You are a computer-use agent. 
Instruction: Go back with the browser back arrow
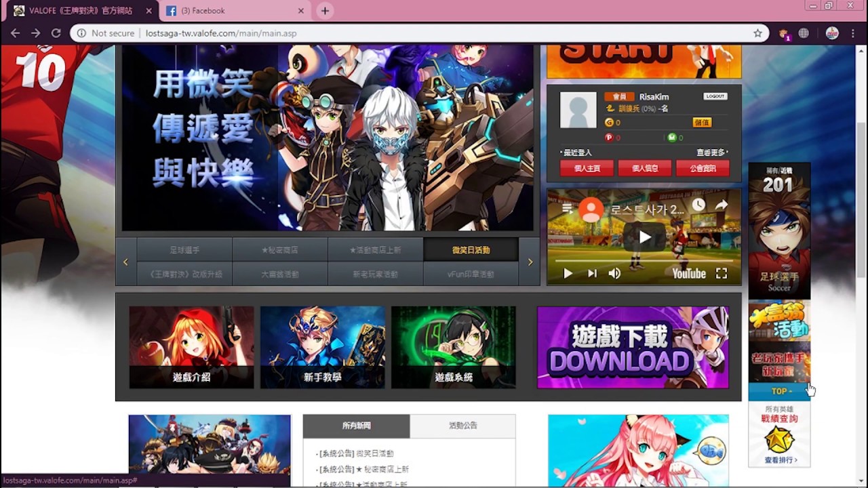(15, 33)
